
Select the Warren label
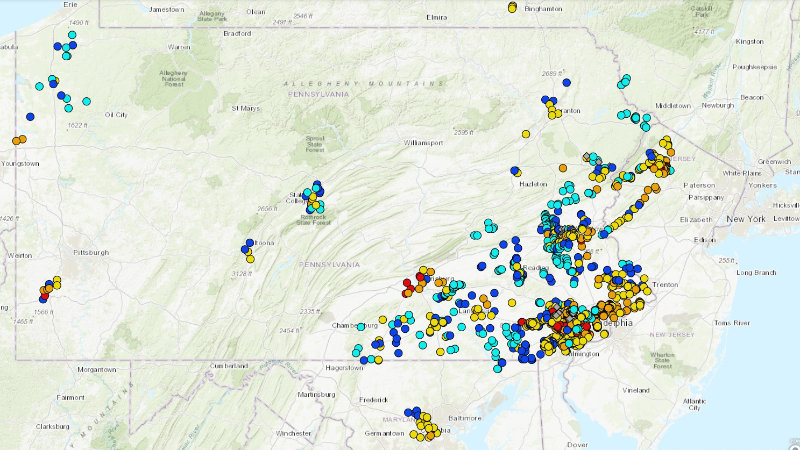[179, 47]
